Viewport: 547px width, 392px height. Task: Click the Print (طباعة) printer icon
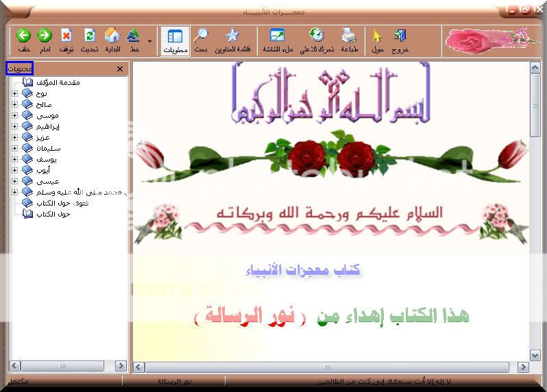point(350,36)
